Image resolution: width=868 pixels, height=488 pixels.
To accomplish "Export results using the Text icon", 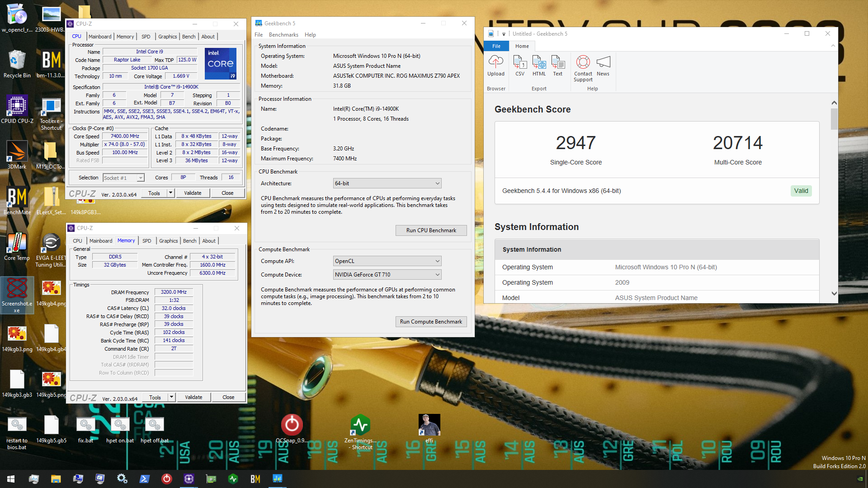I will (558, 66).
